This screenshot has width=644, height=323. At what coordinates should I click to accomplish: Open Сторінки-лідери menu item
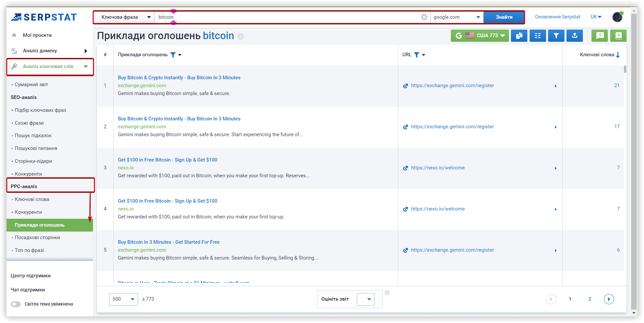[x=33, y=161]
